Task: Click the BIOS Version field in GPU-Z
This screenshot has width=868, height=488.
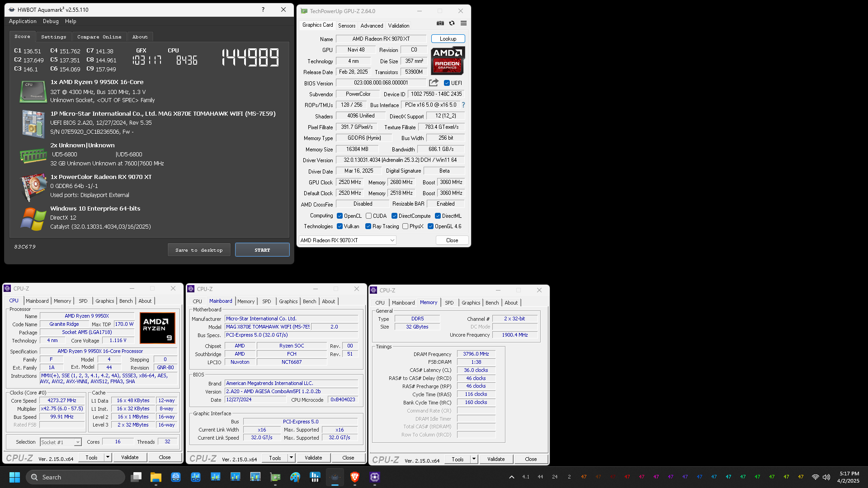Action: coord(381,83)
